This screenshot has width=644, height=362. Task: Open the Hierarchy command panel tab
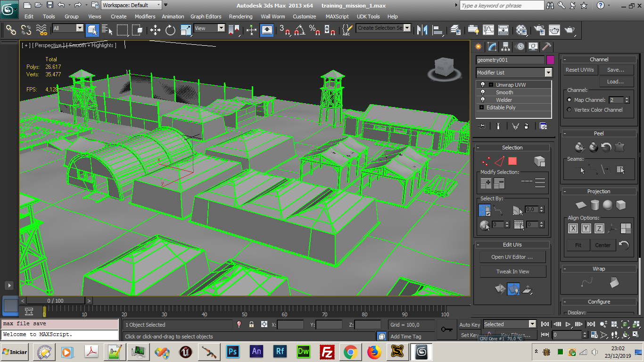506,47
